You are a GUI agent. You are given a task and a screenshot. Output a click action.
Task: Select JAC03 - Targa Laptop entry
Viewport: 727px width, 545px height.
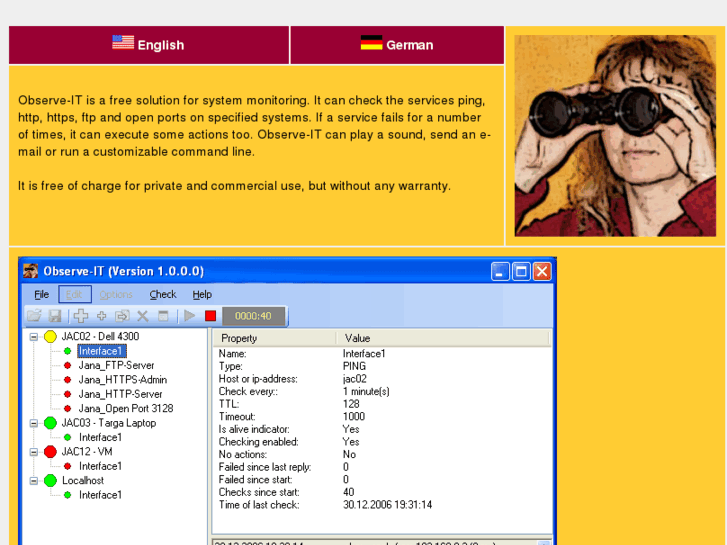(109, 423)
